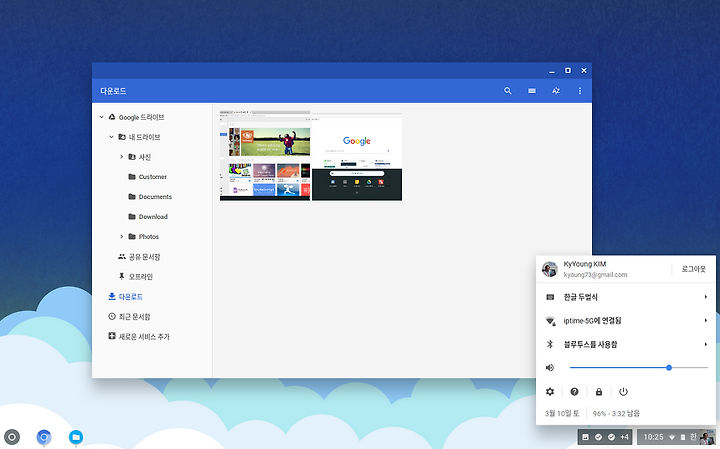The width and height of the screenshot is (720, 449).
Task: Click the arrow at right of iptime-5G row
Action: tap(706, 320)
